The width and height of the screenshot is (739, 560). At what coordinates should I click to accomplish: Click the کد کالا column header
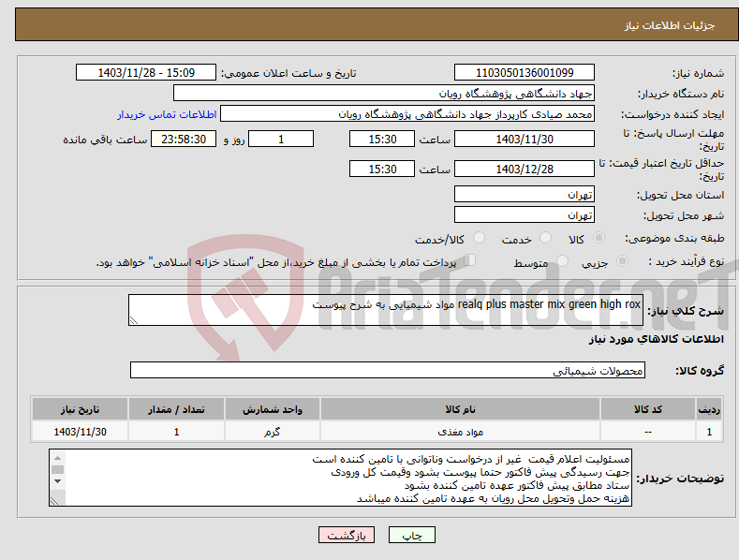[648, 409]
